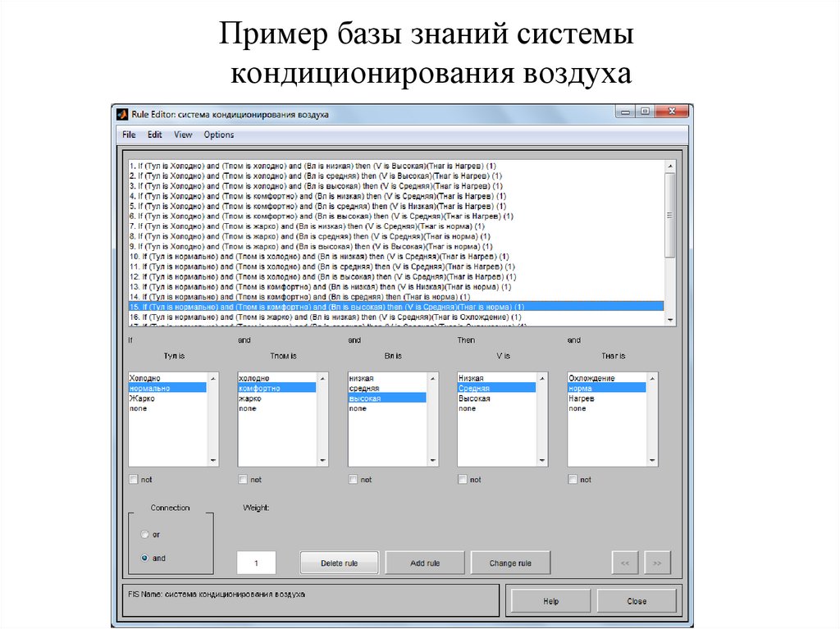
Task: Select rule 12 in the rule list
Action: [x=396, y=277]
